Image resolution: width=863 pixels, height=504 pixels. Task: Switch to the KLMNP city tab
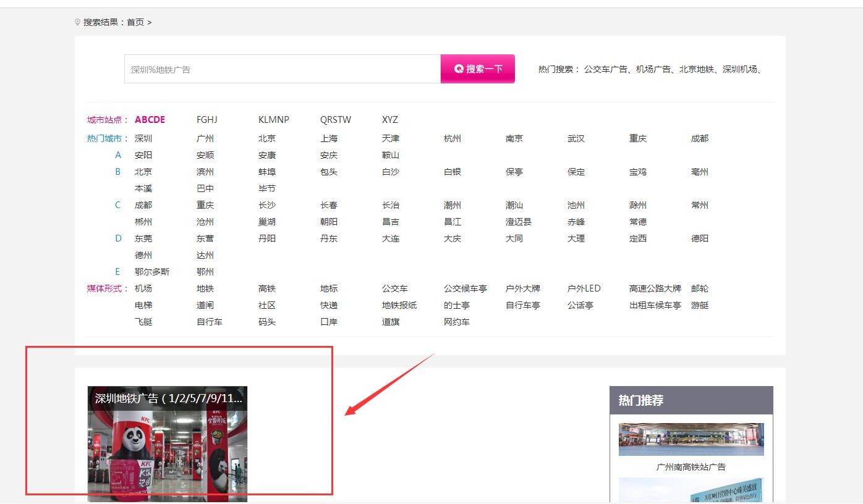pos(274,120)
